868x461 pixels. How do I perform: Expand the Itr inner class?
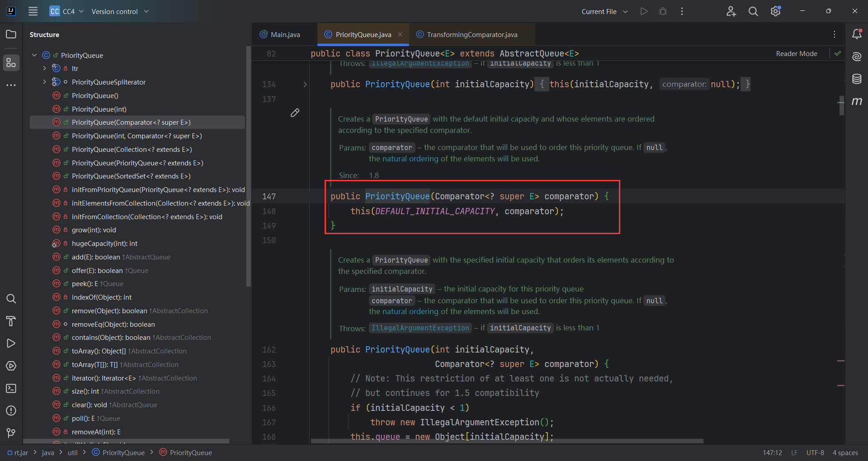tap(44, 68)
